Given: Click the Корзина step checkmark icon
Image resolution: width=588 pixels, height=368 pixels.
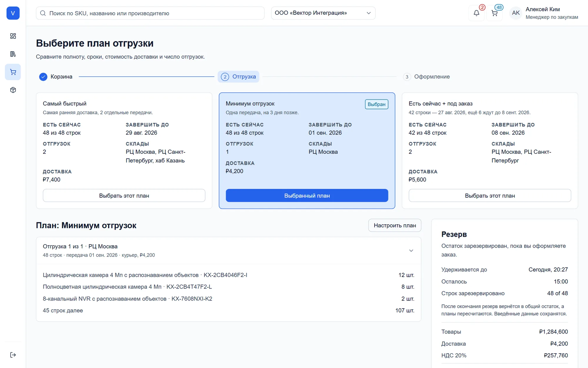Looking at the screenshot, I should click(43, 77).
